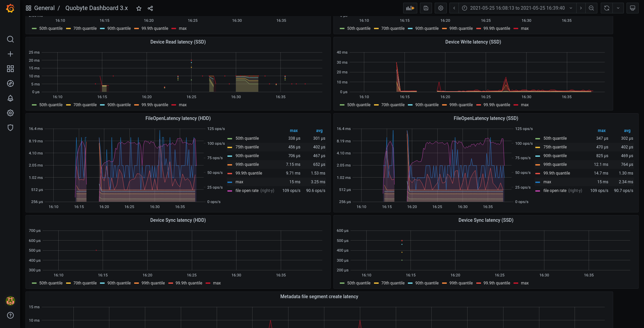
Task: Open Device Write latency (SSD) panel title menu
Action: 473,42
